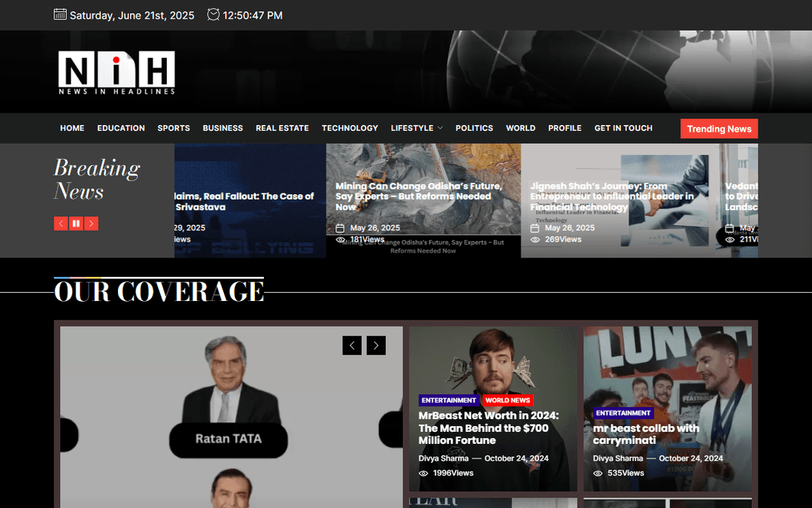Click author Divya Sharma on carryminati card
Screen dimensions: 812x508
click(x=618, y=458)
